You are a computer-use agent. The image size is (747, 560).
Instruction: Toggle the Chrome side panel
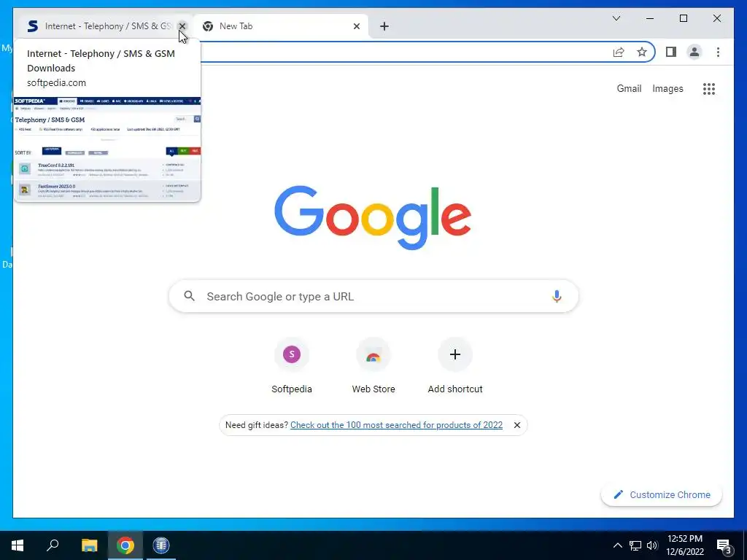671,52
